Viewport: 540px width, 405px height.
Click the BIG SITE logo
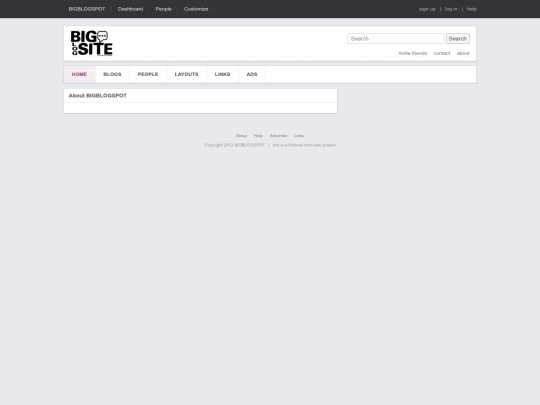(92, 43)
